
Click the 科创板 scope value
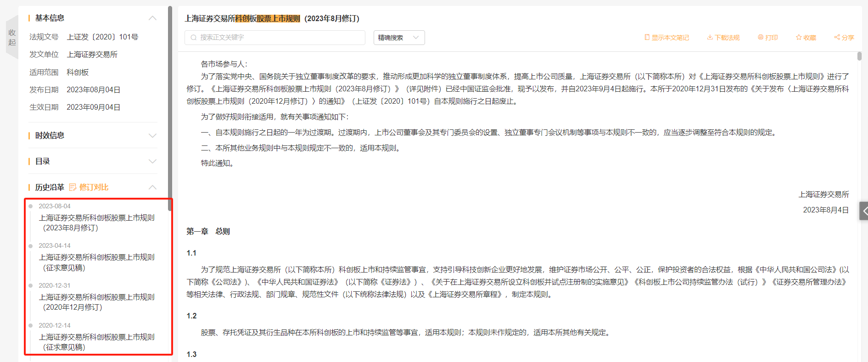[x=78, y=72]
